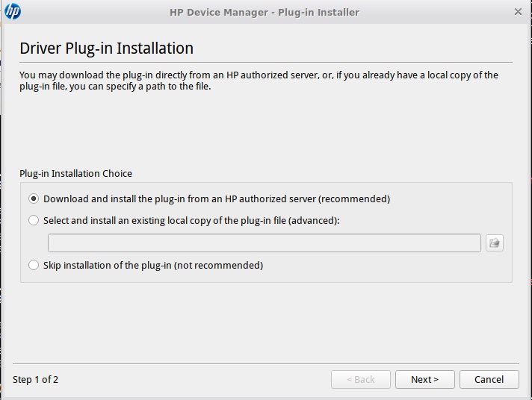Click the "Step 1 of 2" indicator
Screen dimensions: 532x400
(x=36, y=379)
